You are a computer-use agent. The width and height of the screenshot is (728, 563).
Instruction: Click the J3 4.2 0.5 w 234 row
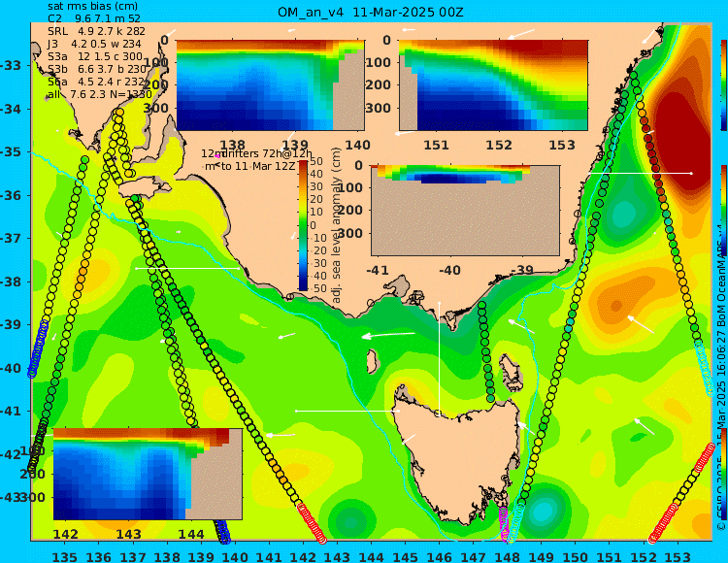95,44
